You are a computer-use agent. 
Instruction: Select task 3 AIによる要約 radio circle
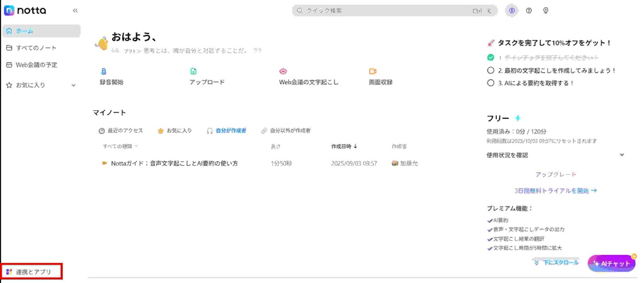click(x=491, y=83)
